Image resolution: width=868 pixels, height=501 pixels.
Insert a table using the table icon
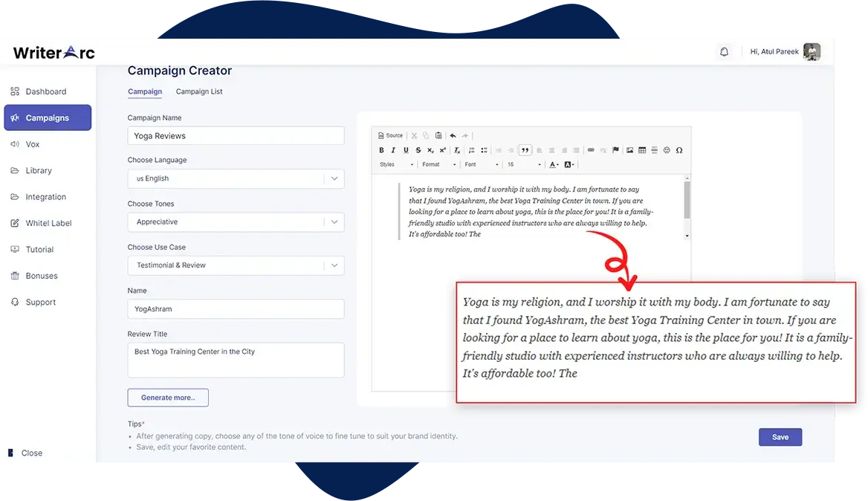pos(642,150)
